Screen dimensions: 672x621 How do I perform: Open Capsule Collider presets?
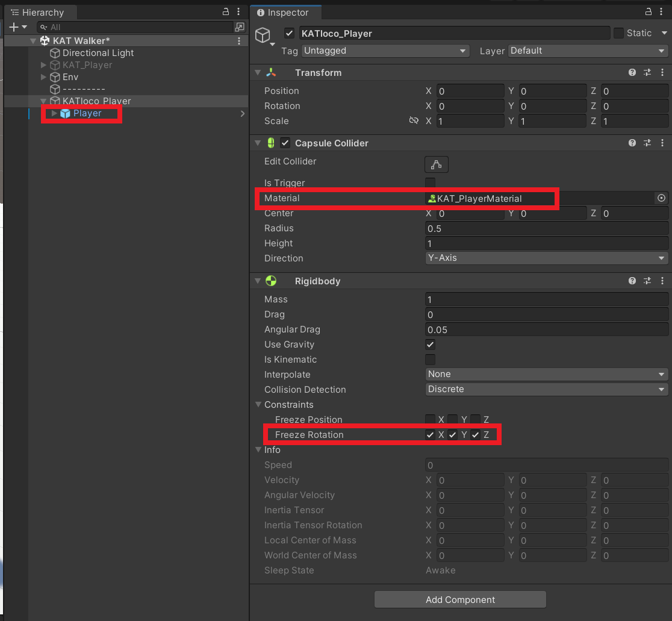(x=647, y=143)
